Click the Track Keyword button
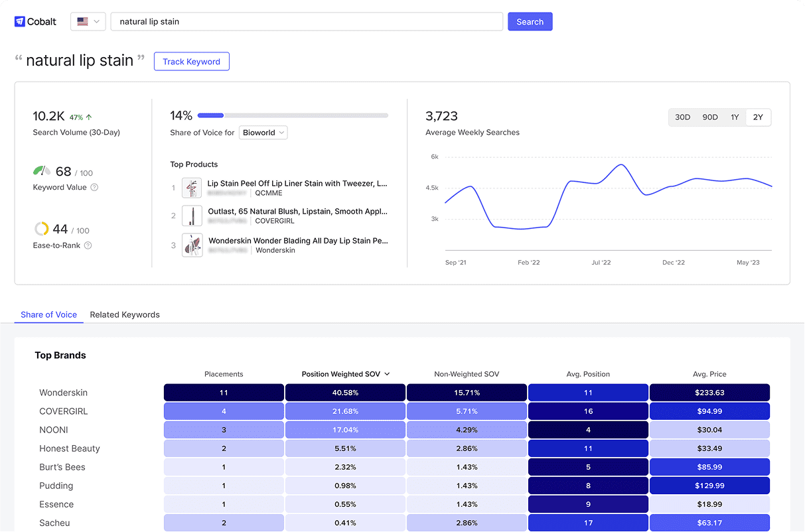Screen dimensions: 805x532 tap(191, 61)
